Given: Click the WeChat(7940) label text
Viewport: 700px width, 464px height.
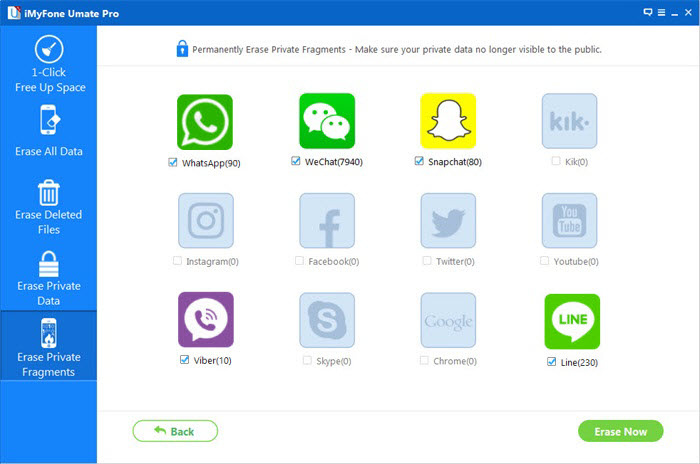Looking at the screenshot, I should click(x=333, y=162).
